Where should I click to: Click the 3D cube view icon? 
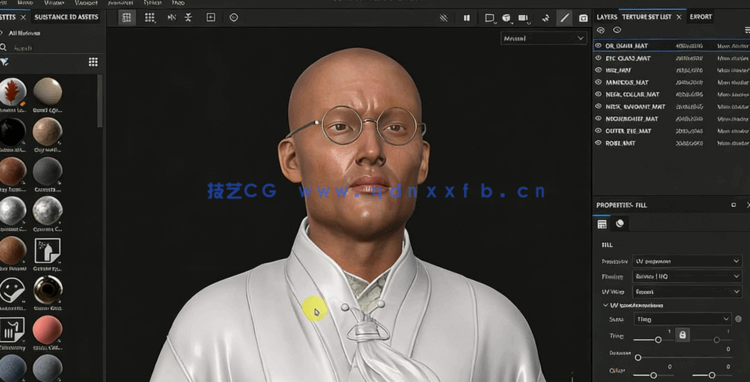tap(506, 18)
